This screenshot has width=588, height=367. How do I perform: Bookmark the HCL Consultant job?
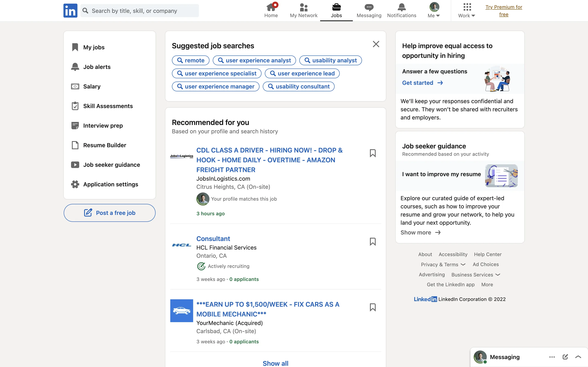372,242
